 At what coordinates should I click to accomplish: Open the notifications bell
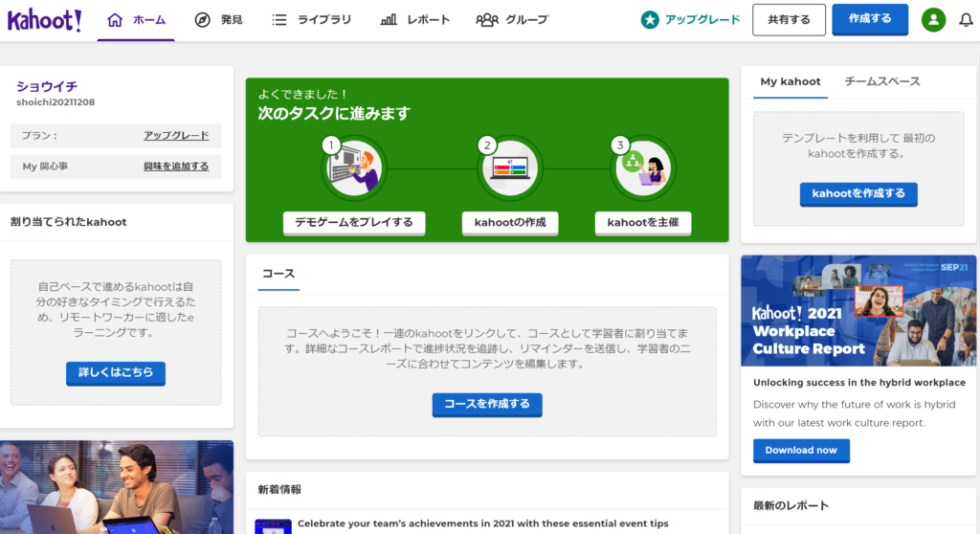pos(967,20)
